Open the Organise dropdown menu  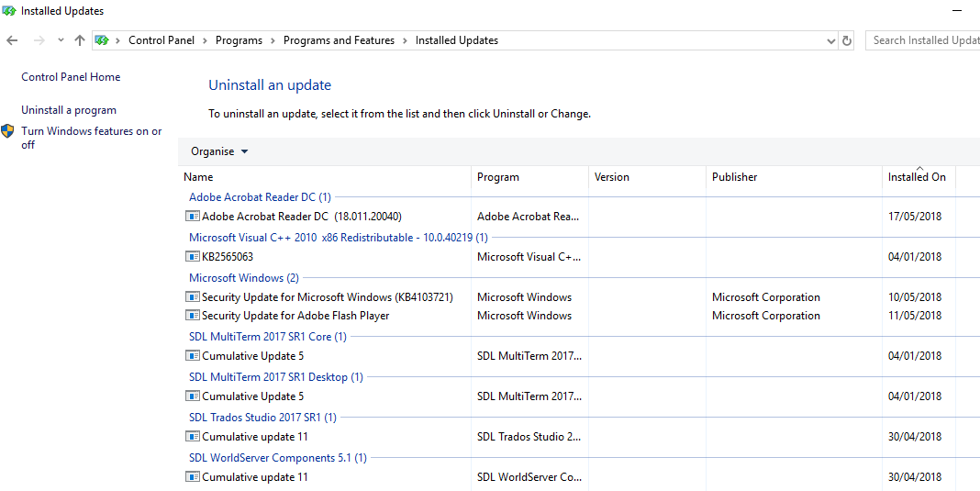click(219, 151)
